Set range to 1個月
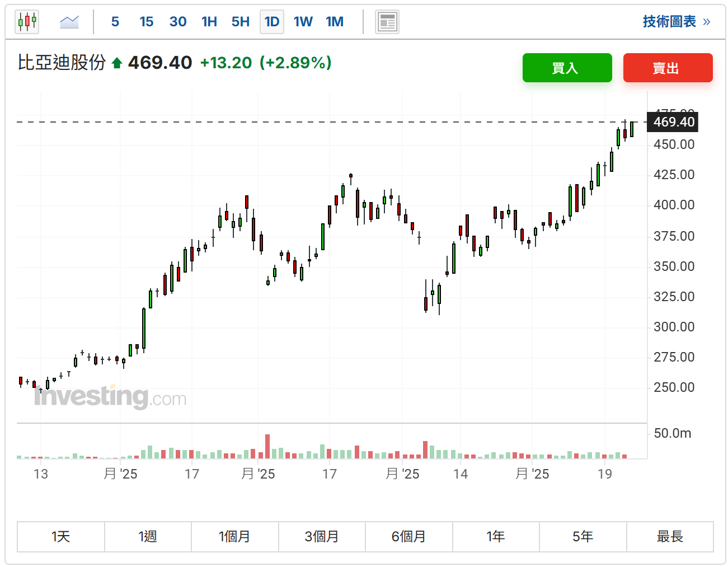This screenshot has height=567, width=728. 235,537
